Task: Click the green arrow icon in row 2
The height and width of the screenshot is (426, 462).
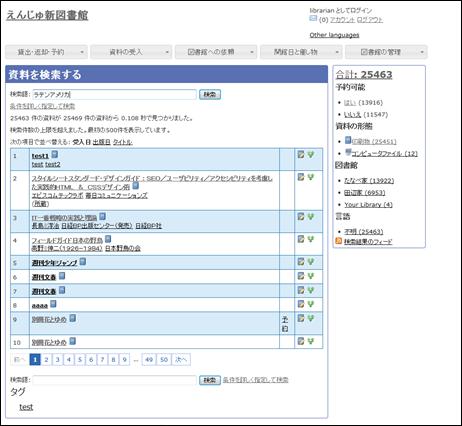Action: coord(311,177)
